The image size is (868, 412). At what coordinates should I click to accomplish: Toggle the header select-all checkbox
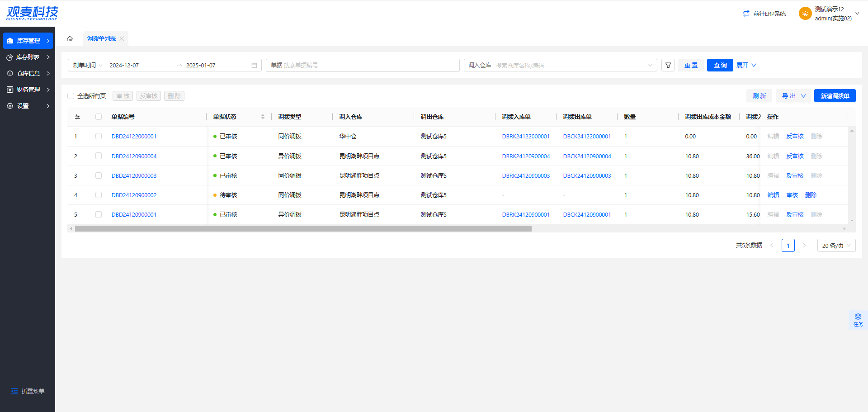[99, 117]
